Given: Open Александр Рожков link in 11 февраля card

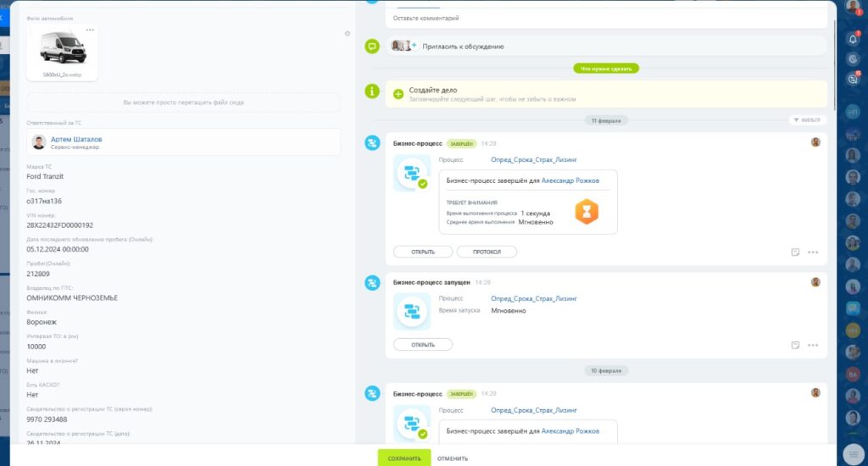Looking at the screenshot, I should point(570,180).
